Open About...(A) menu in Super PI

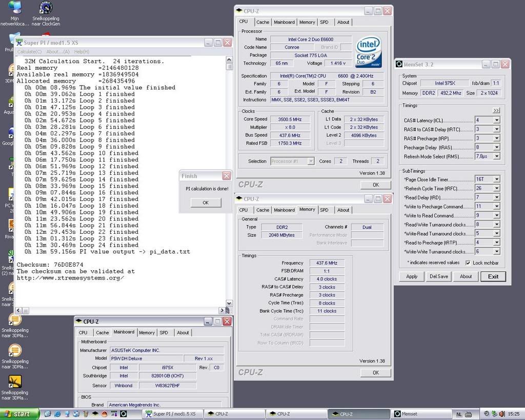(x=57, y=52)
